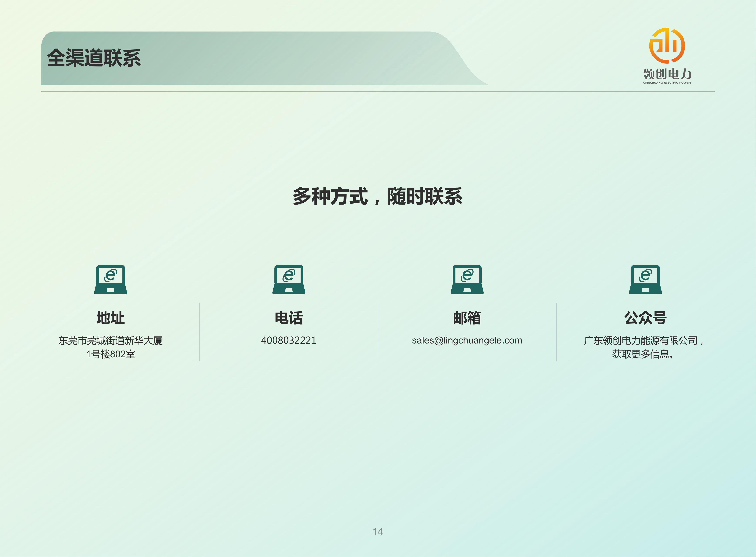This screenshot has height=557, width=756.
Task: Click the 1号楼802室 address text
Action: [x=111, y=354]
